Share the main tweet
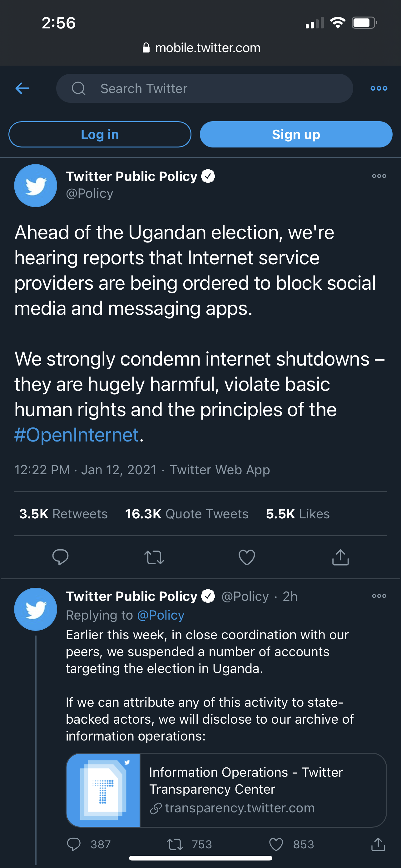 click(340, 557)
